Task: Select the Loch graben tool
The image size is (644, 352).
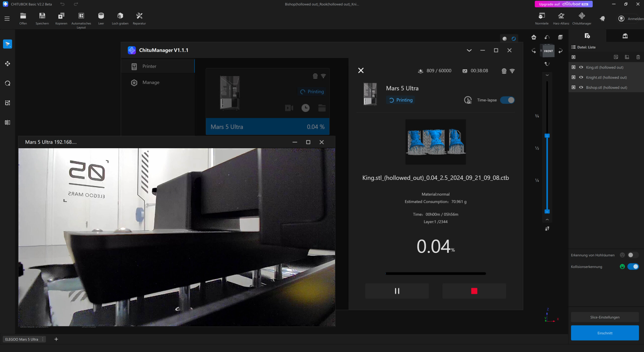Action: (x=120, y=19)
